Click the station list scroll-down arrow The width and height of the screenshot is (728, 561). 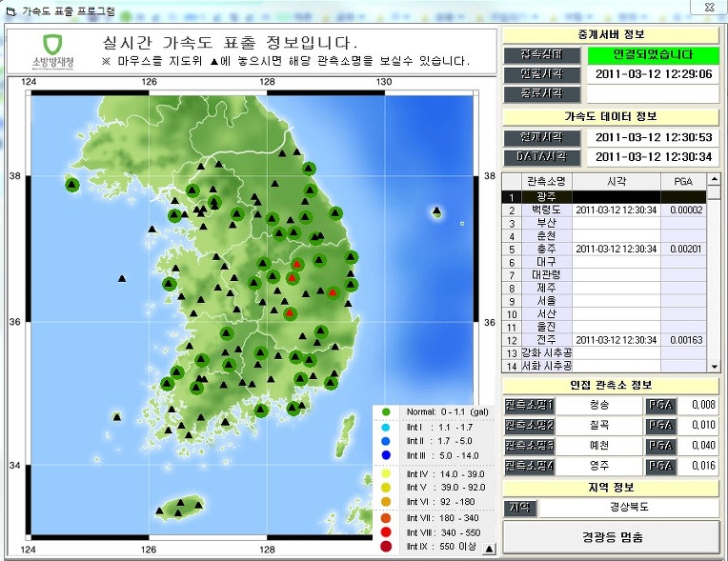point(714,366)
